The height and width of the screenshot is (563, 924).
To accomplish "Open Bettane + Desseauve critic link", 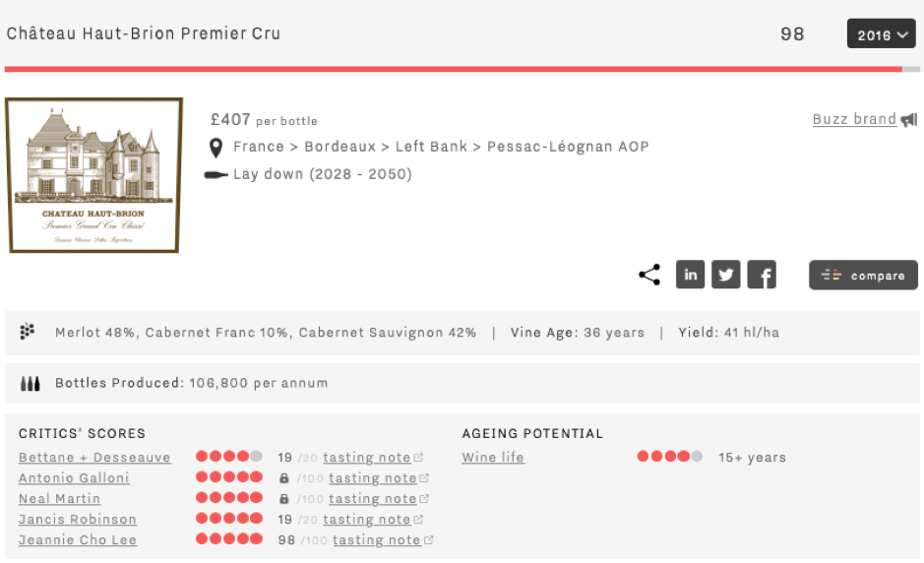I will tap(94, 458).
